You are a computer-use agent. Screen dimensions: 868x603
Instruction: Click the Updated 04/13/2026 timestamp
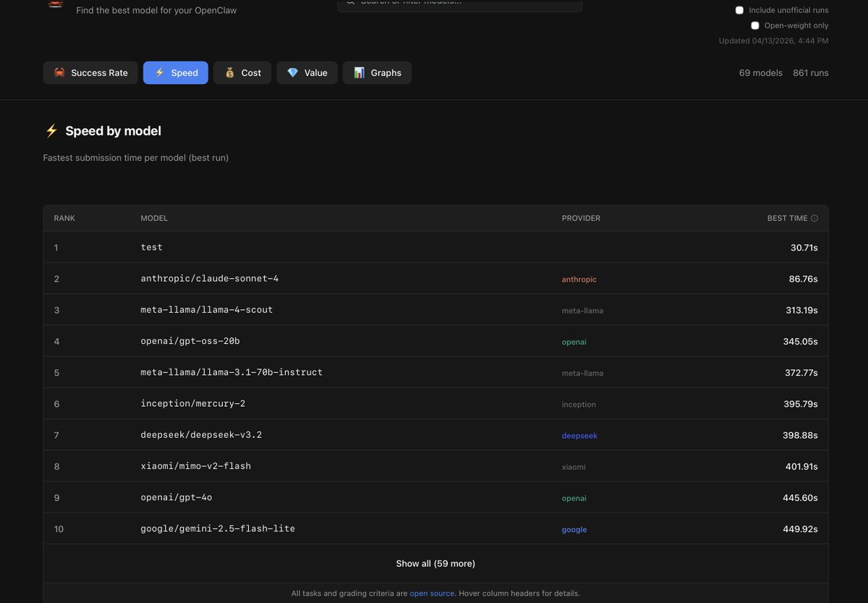click(x=774, y=41)
